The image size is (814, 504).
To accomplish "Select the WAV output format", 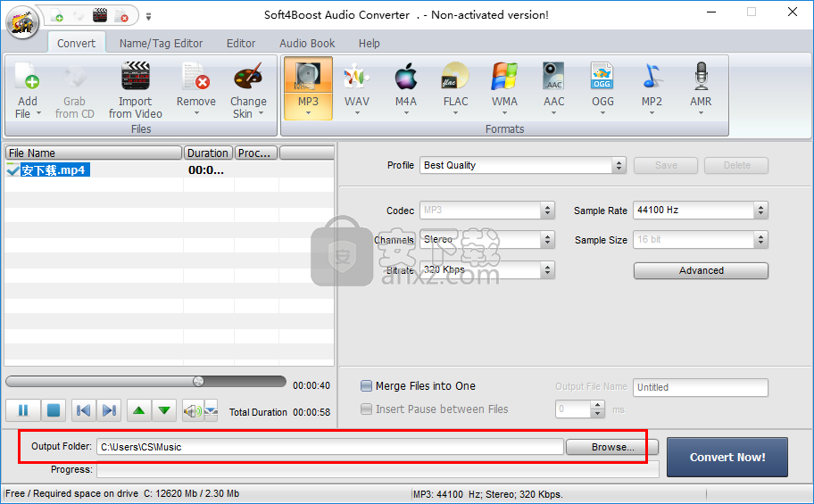I will click(x=357, y=88).
